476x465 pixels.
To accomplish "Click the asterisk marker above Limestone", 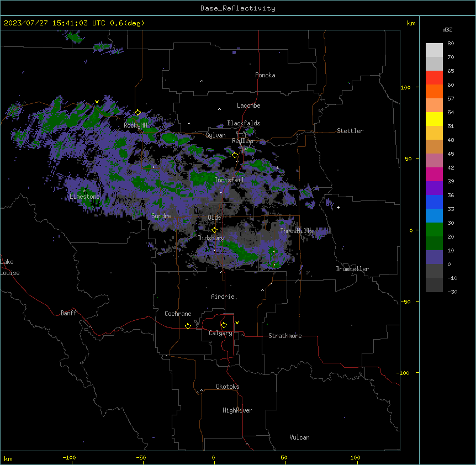I will tap(84, 191).
